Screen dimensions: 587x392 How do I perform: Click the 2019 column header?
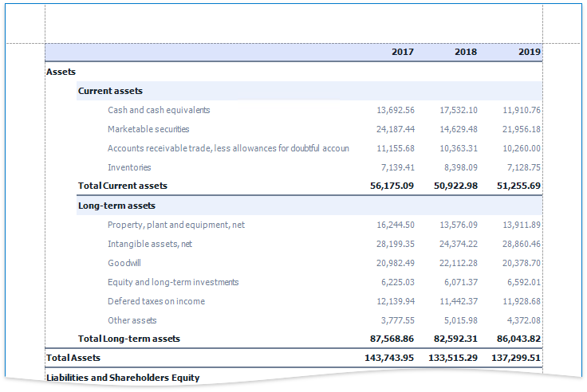coord(530,52)
